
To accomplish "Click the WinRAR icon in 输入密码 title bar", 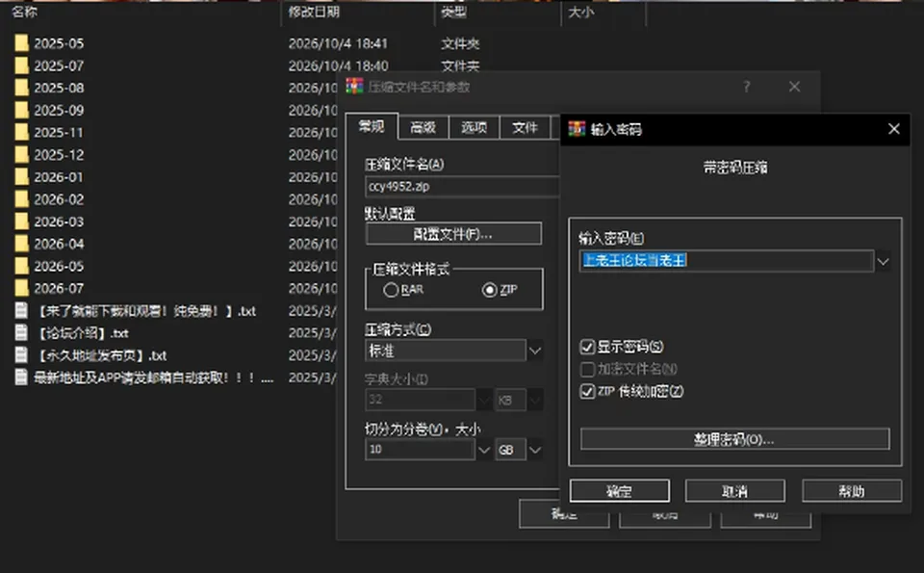I will (577, 128).
